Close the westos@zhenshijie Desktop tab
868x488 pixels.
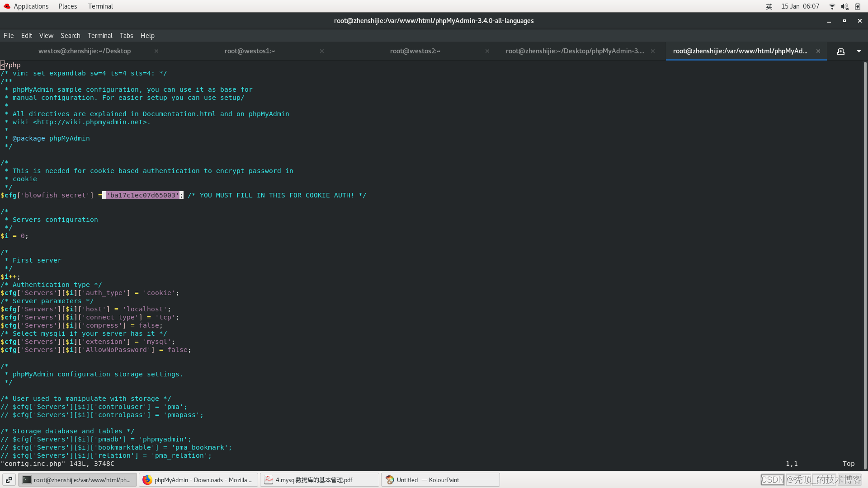click(x=156, y=51)
